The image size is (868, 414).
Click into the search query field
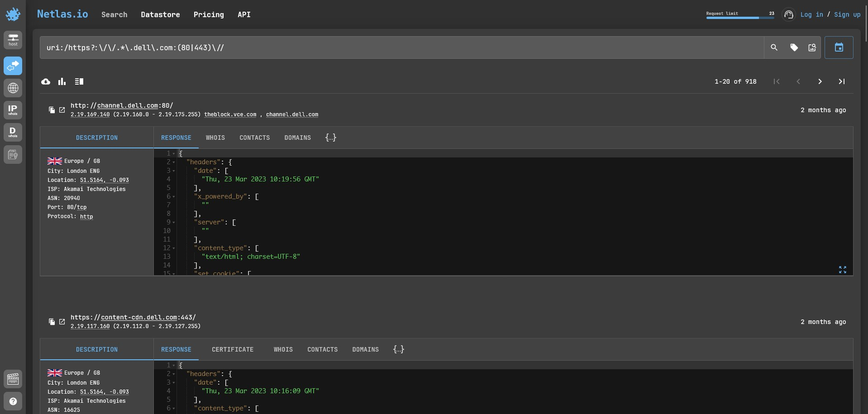click(x=400, y=48)
